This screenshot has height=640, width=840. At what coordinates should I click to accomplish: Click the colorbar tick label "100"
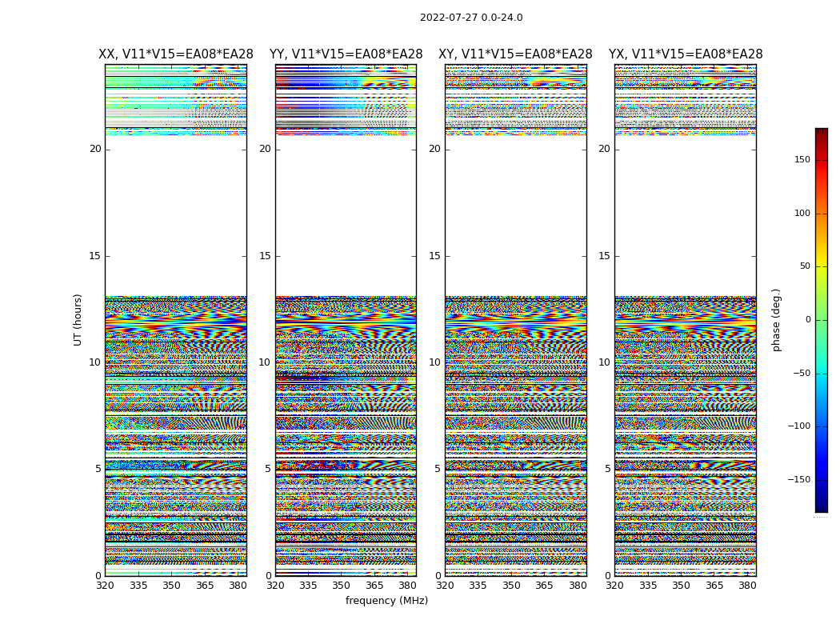802,213
